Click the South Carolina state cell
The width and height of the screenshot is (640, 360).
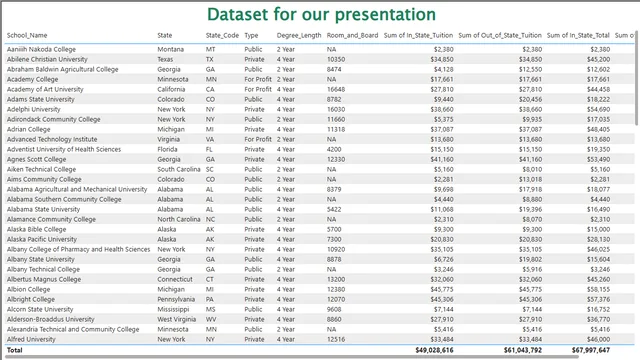(x=179, y=169)
